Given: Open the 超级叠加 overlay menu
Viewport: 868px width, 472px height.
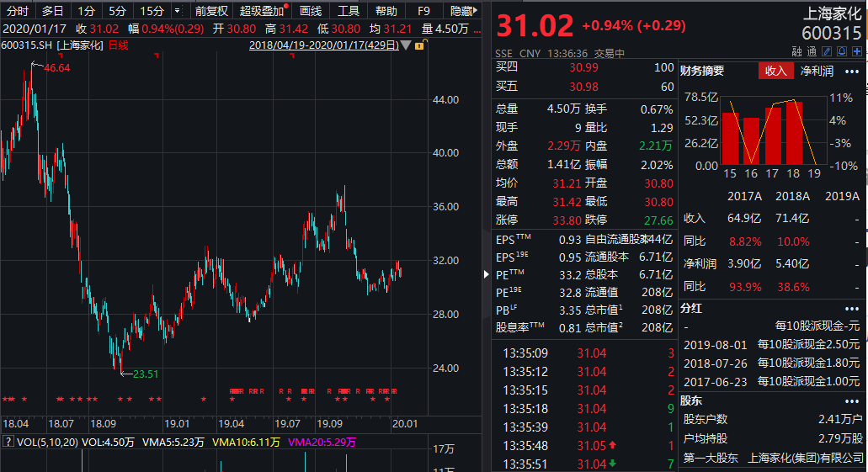Looking at the screenshot, I should tap(262, 10).
